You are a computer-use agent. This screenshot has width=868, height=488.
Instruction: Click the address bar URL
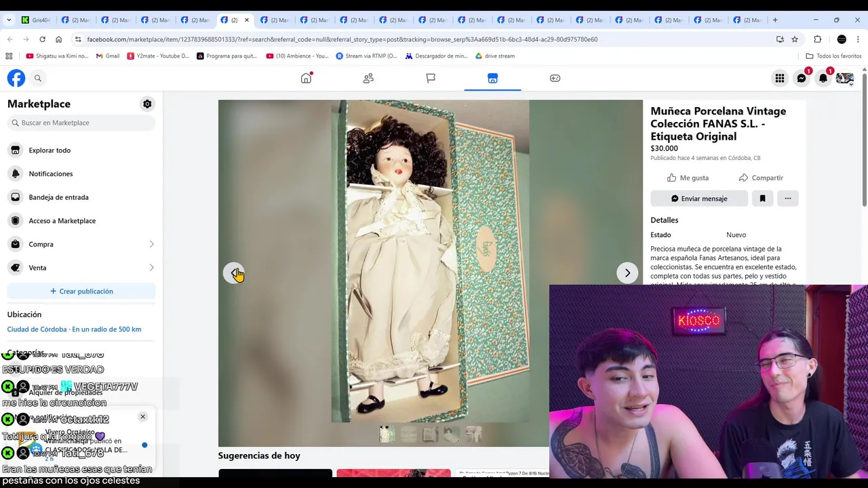click(x=342, y=39)
